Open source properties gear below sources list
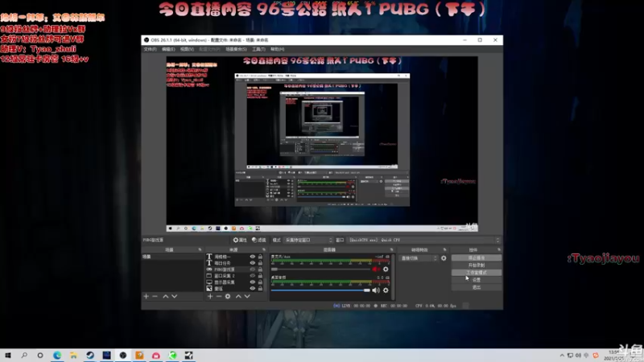 coord(228,296)
